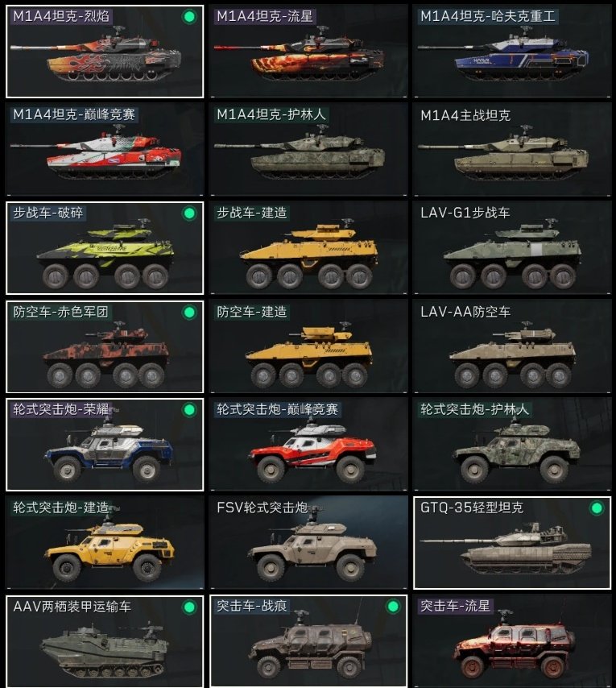Open the FSV轮式突击炮 default vehicle card
Screen dimensions: 616x688
[308, 543]
